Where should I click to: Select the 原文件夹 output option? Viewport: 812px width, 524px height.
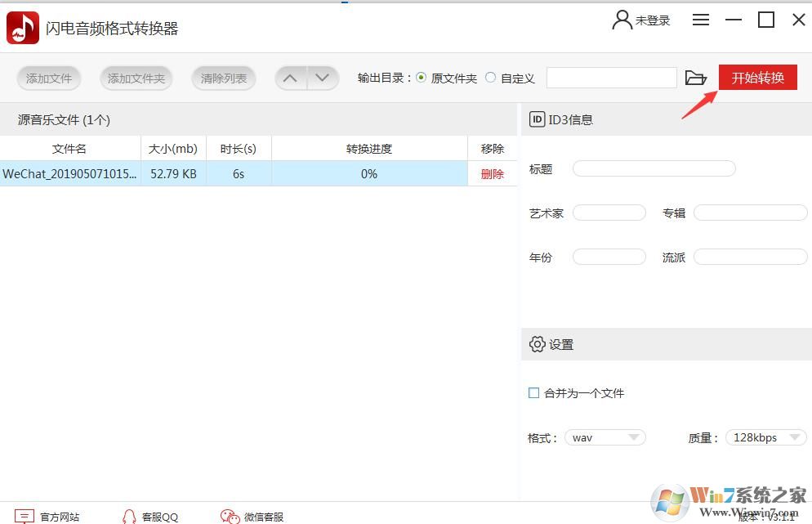point(421,78)
